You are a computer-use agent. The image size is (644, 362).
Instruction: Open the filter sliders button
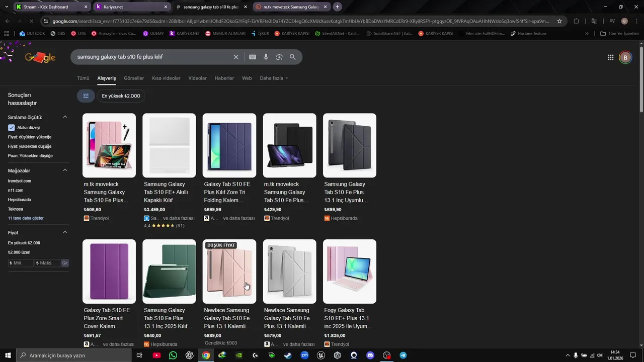click(x=86, y=96)
